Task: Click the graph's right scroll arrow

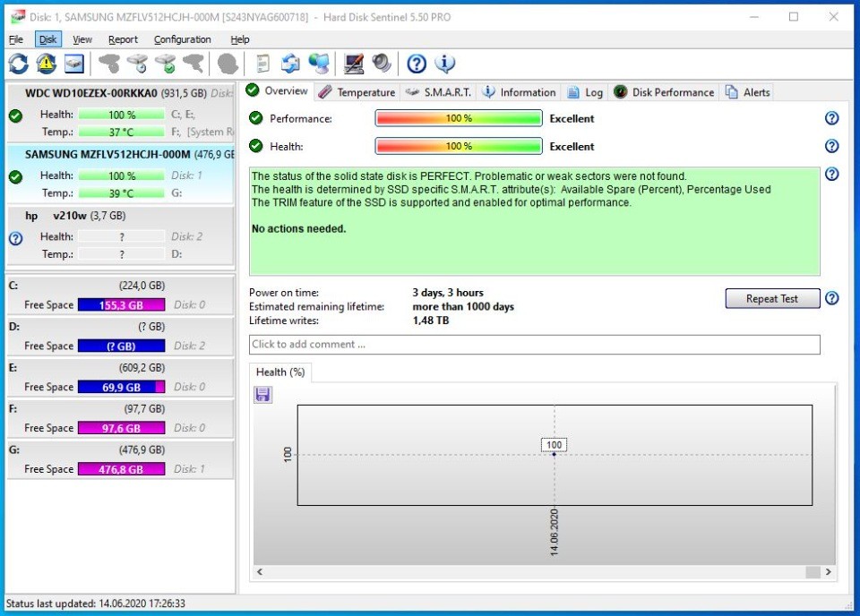Action: 829,572
